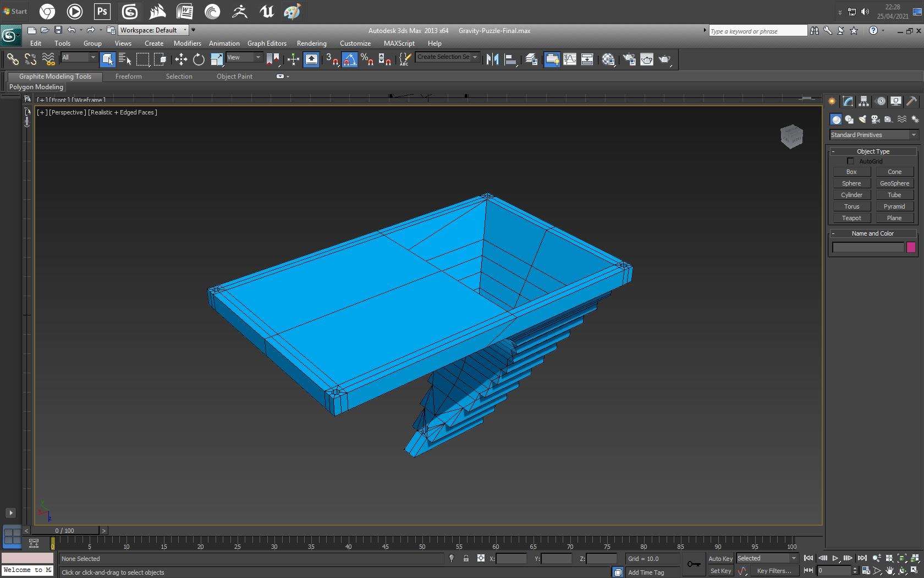This screenshot has height=578, width=924.
Task: Open the MAXScript menu
Action: point(399,43)
